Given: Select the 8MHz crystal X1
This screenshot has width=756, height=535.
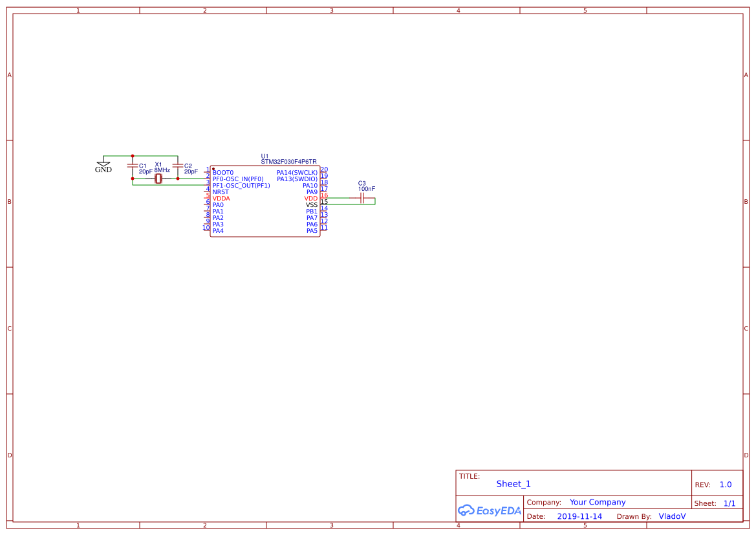Looking at the screenshot, I should point(158,178).
